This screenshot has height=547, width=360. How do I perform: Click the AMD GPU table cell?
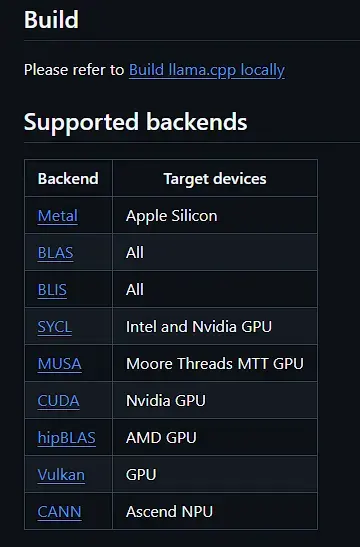215,438
